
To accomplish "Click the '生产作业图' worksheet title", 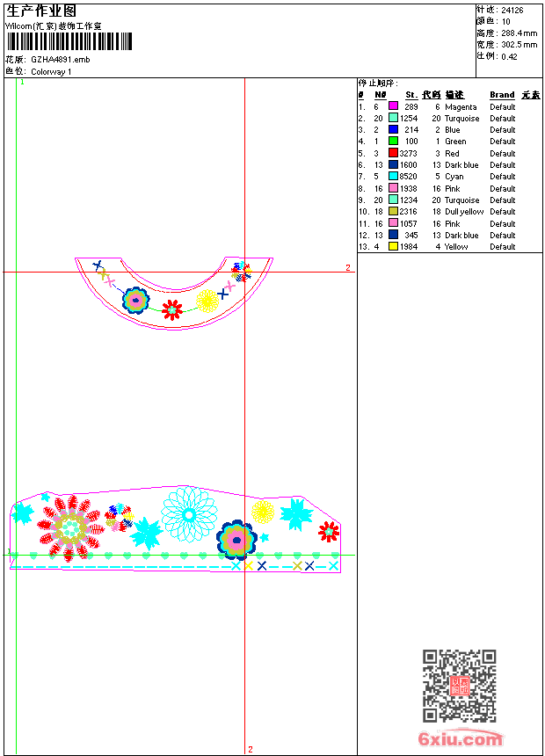I will (x=41, y=11).
